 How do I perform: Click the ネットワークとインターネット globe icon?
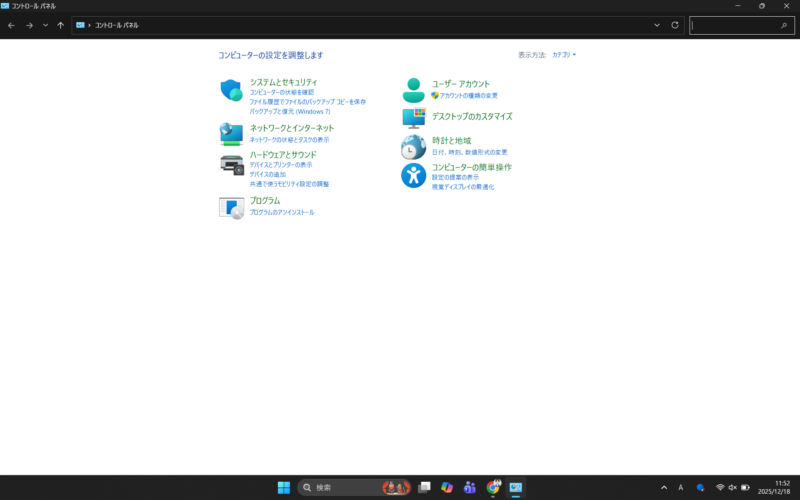[x=231, y=134]
